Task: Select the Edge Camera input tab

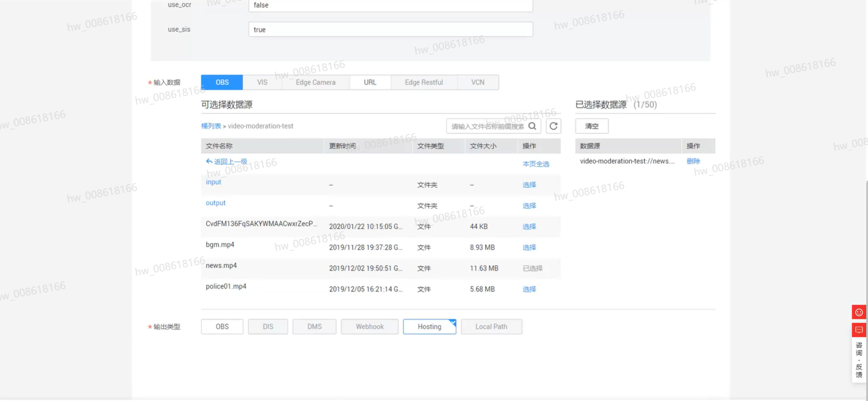Action: tap(316, 82)
